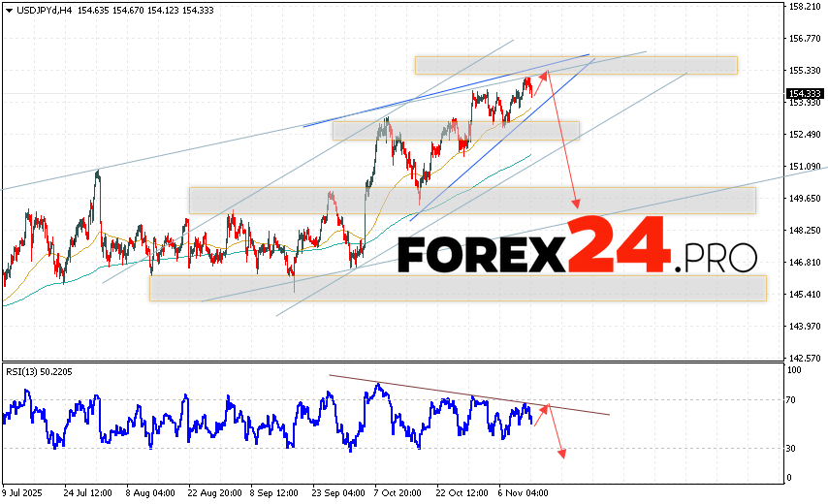This screenshot has height=504, width=828.
Task: Click the red arrowhead at the upper resistance zone
Action: (543, 73)
